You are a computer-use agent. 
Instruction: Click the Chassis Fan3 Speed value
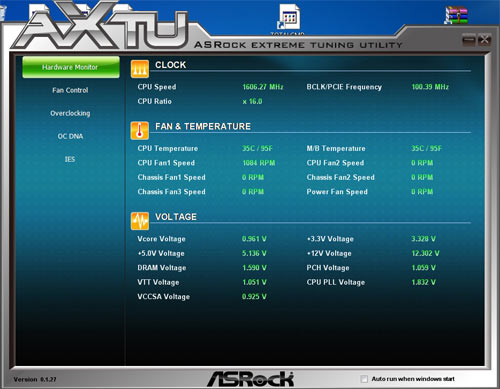tap(253, 192)
